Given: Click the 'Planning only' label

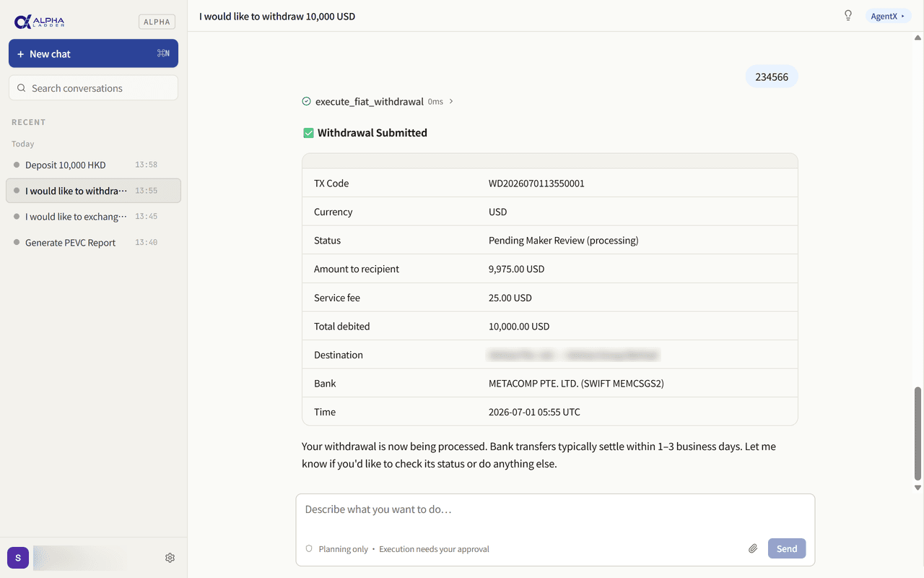Looking at the screenshot, I should point(344,549).
